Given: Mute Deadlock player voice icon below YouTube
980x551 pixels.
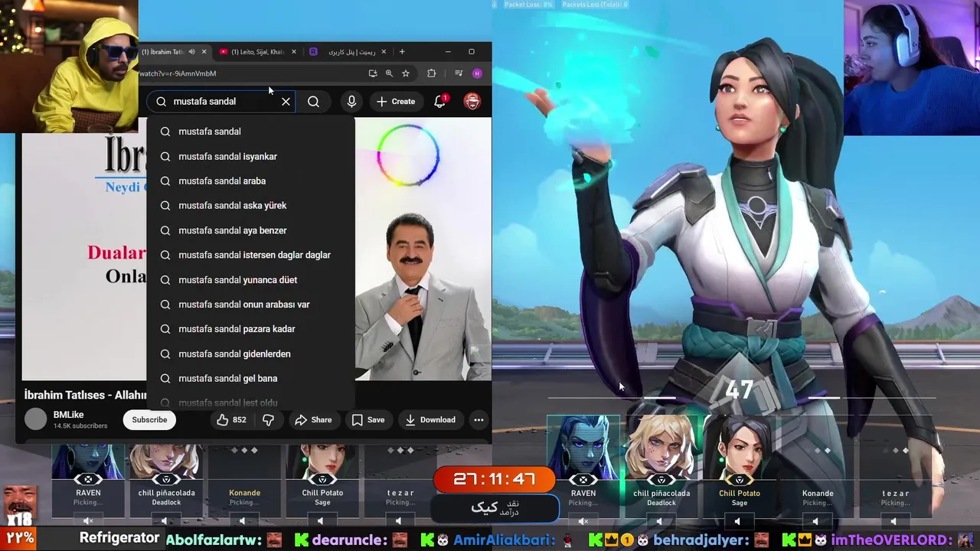Looking at the screenshot, I should 165,521.
